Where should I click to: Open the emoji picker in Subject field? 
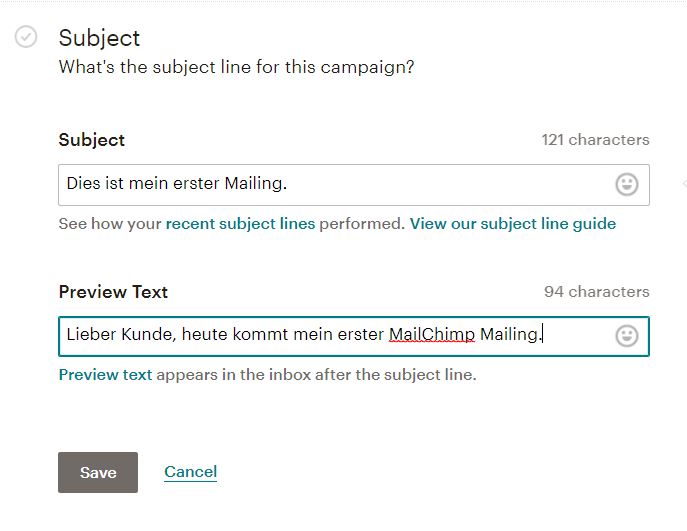pos(627,184)
